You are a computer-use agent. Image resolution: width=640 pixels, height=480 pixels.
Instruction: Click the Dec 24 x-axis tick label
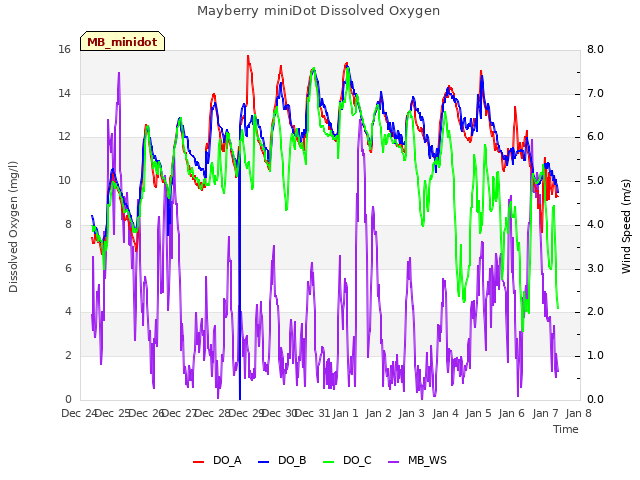(x=79, y=413)
